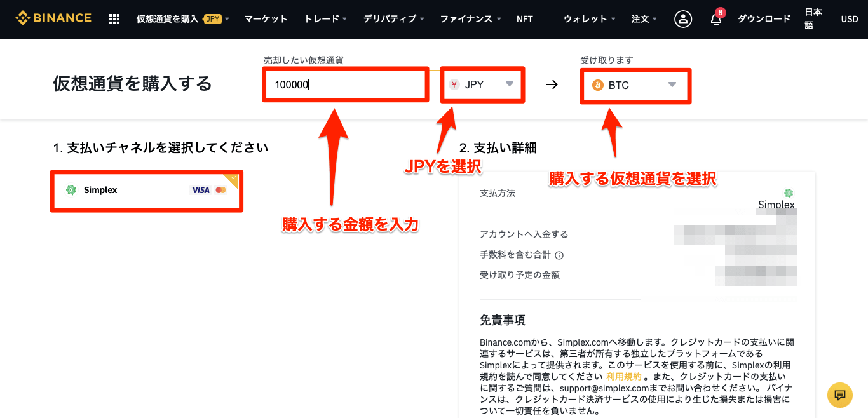Screen dimensions: 868x418
Task: Select the Simplex payment channel
Action: (x=147, y=191)
